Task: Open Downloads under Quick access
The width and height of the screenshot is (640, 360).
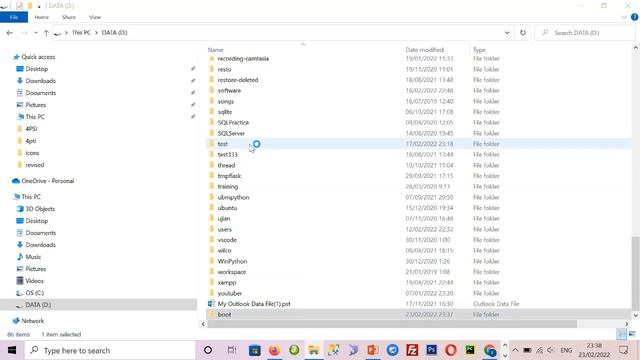Action: point(40,81)
